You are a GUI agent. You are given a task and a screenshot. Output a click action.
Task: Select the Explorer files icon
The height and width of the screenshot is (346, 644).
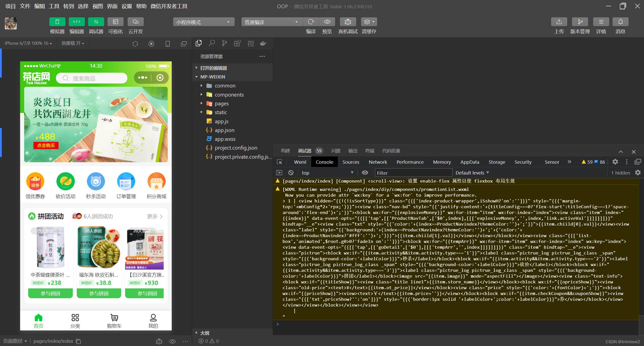199,43
